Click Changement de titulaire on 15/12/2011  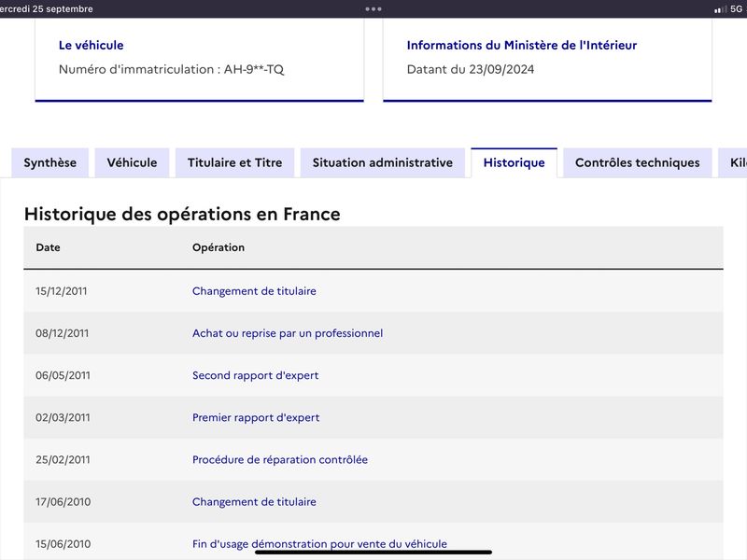tap(254, 291)
